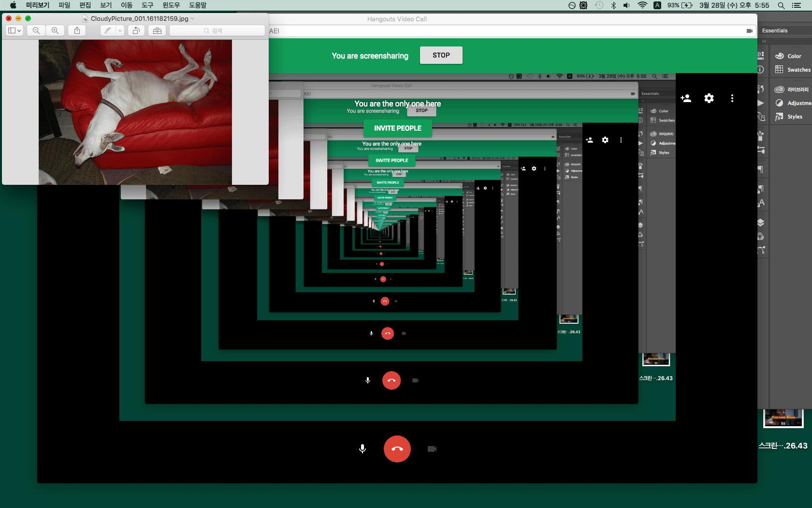Zoom in on the Preview image
This screenshot has height=508, width=812.
click(x=55, y=30)
